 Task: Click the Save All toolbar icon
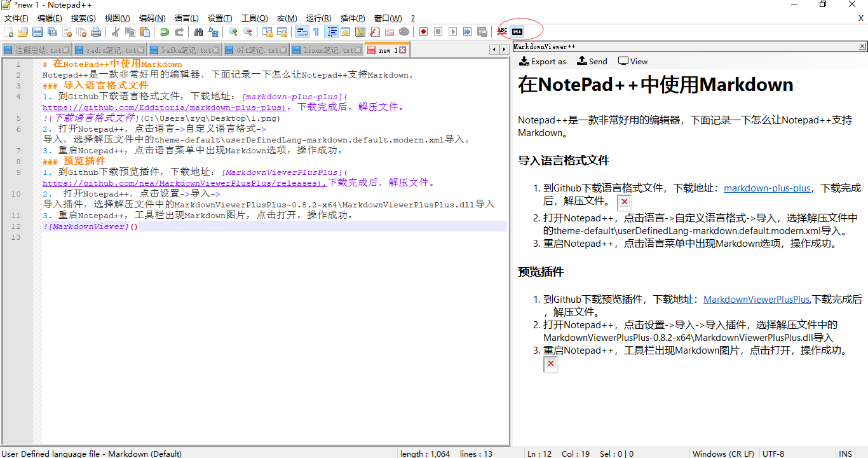pos(52,31)
